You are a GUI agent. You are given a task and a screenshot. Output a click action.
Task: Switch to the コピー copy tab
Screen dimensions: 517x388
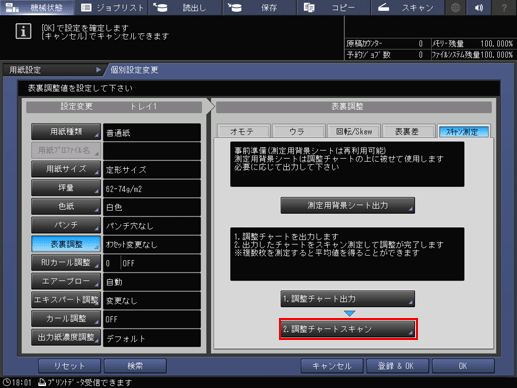click(333, 7)
